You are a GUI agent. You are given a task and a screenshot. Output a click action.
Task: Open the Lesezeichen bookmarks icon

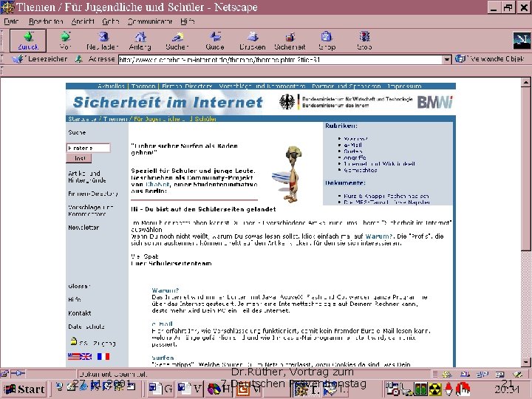point(18,59)
